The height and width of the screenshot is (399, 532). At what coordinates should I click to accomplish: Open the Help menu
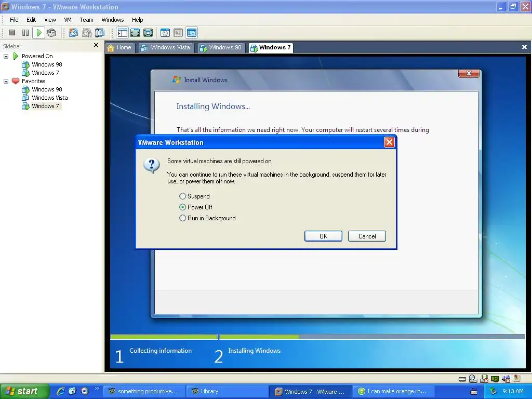point(137,20)
